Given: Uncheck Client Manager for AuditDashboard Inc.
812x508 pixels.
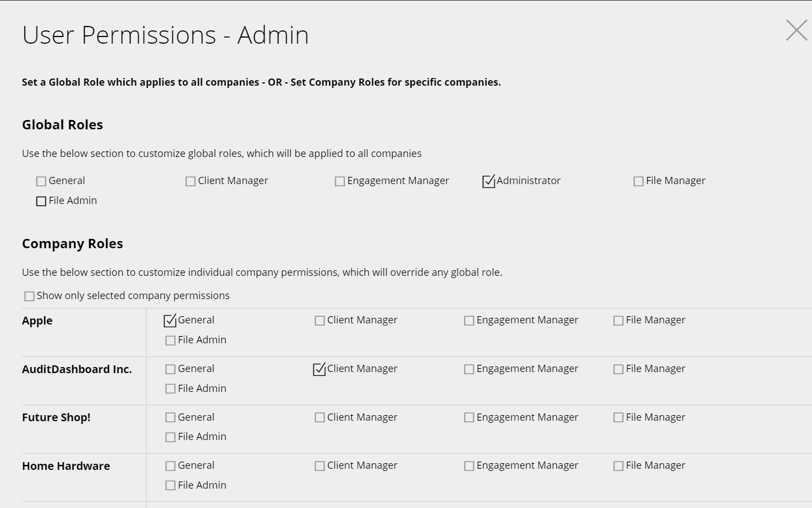Looking at the screenshot, I should [319, 369].
